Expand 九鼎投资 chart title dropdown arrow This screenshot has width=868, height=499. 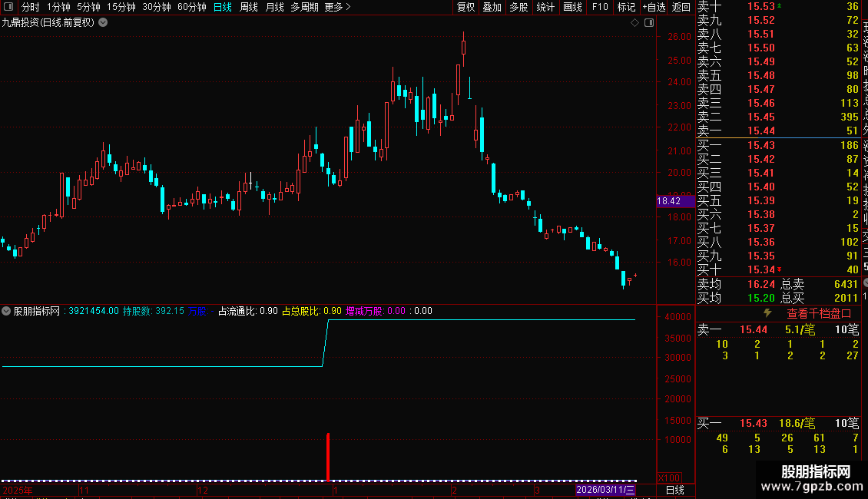coord(103,23)
